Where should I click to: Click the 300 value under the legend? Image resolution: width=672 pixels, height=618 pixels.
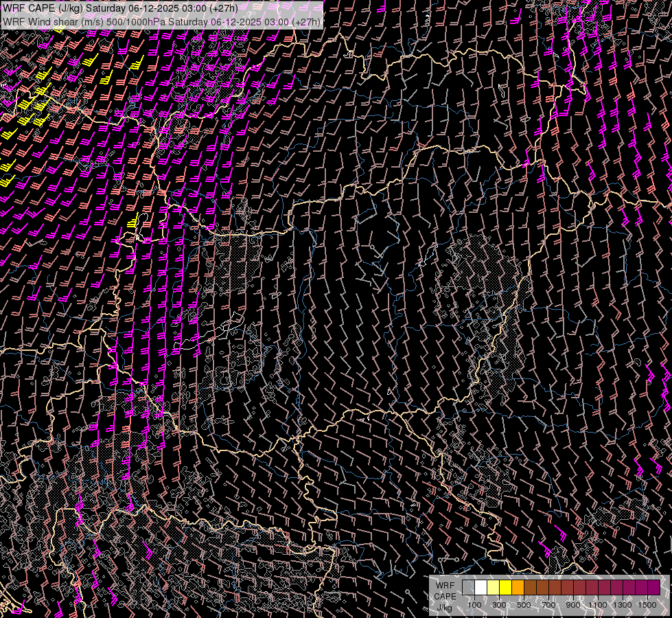(x=499, y=605)
